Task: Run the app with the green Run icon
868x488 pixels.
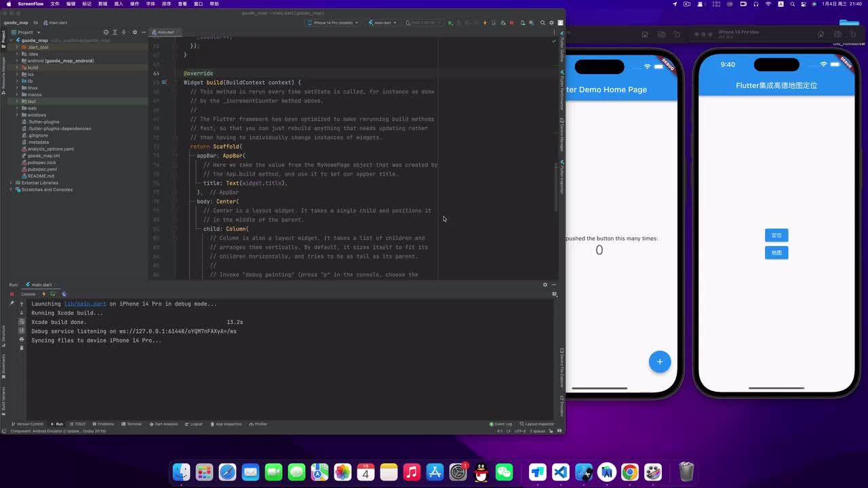Action: click(x=450, y=23)
